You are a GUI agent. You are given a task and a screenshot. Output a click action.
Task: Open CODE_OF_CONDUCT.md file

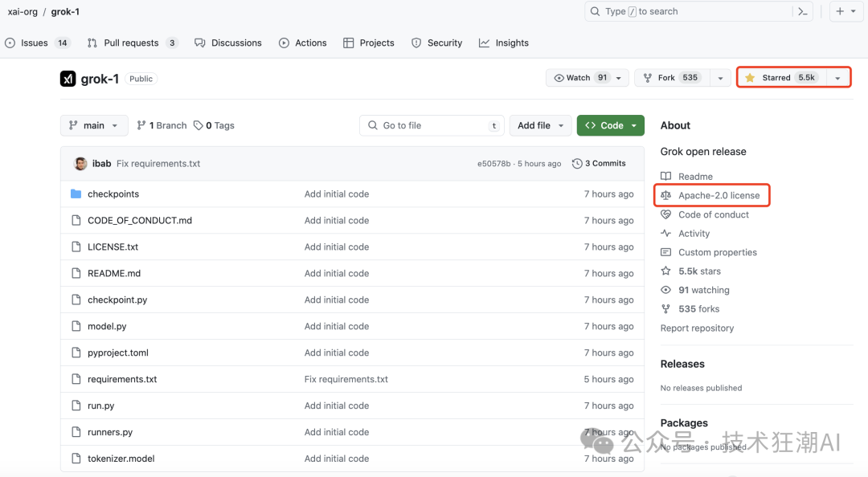click(x=140, y=220)
